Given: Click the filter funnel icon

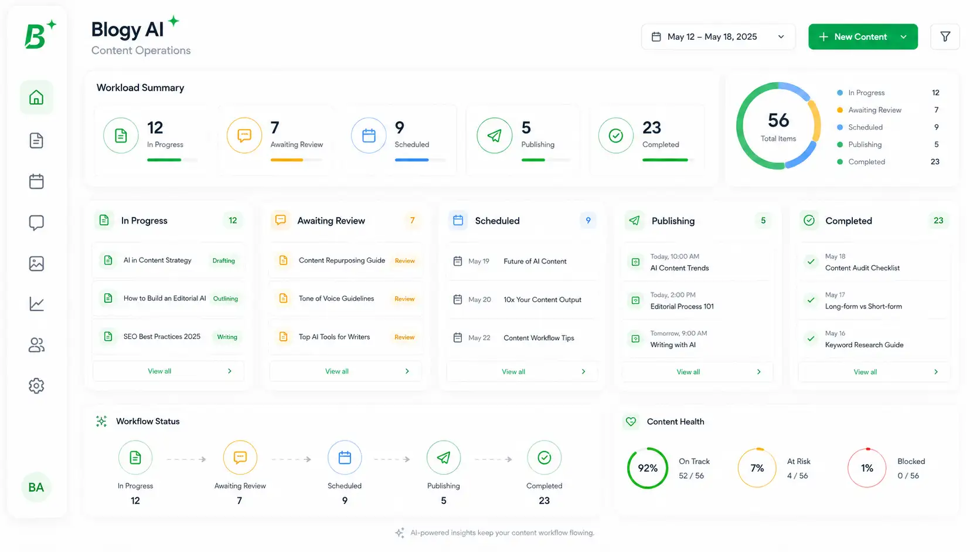Looking at the screenshot, I should pyautogui.click(x=945, y=36).
